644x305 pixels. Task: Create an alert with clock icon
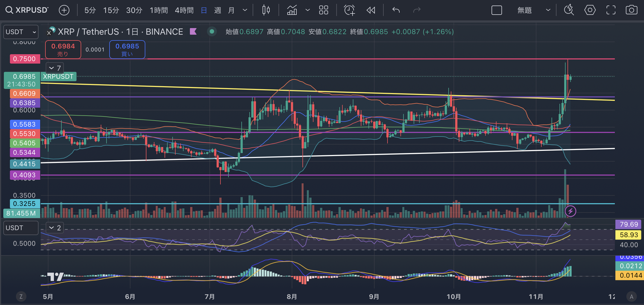tap(349, 10)
